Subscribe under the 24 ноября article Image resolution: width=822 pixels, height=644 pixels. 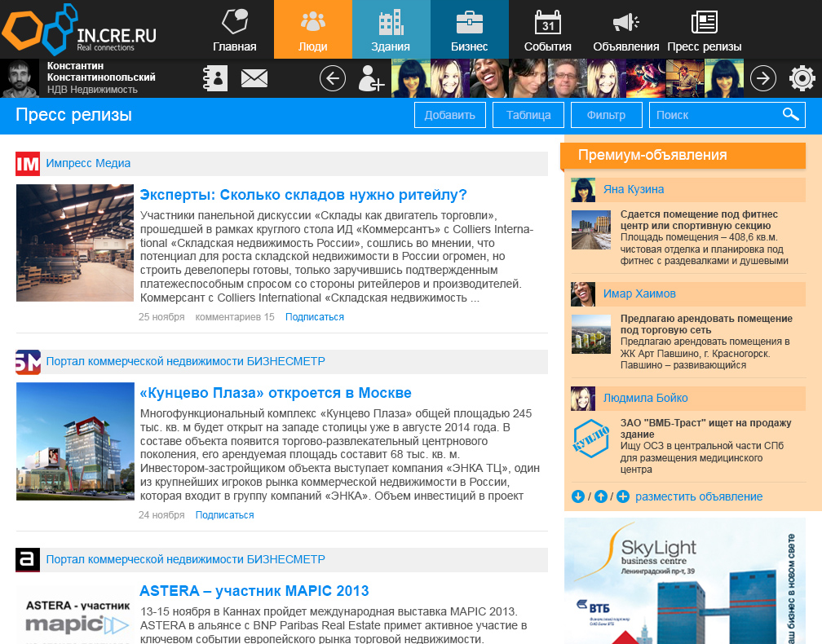224,515
